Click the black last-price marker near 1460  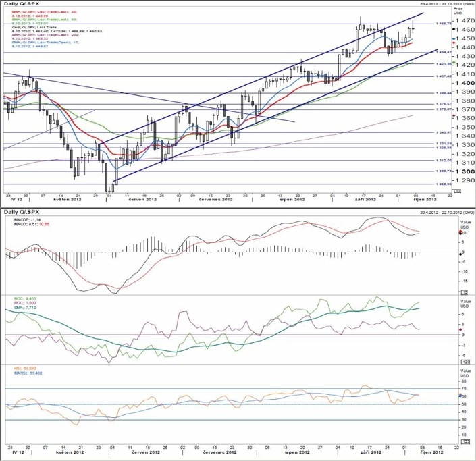click(x=453, y=29)
